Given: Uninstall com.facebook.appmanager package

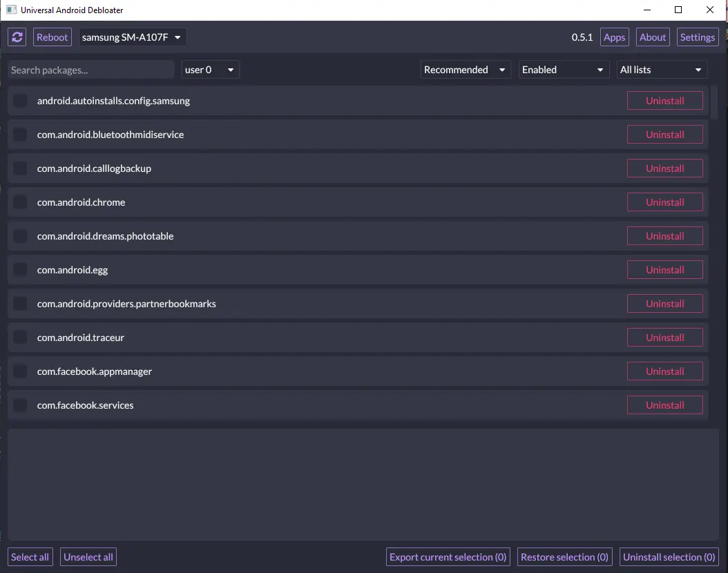Looking at the screenshot, I should pyautogui.click(x=665, y=371).
